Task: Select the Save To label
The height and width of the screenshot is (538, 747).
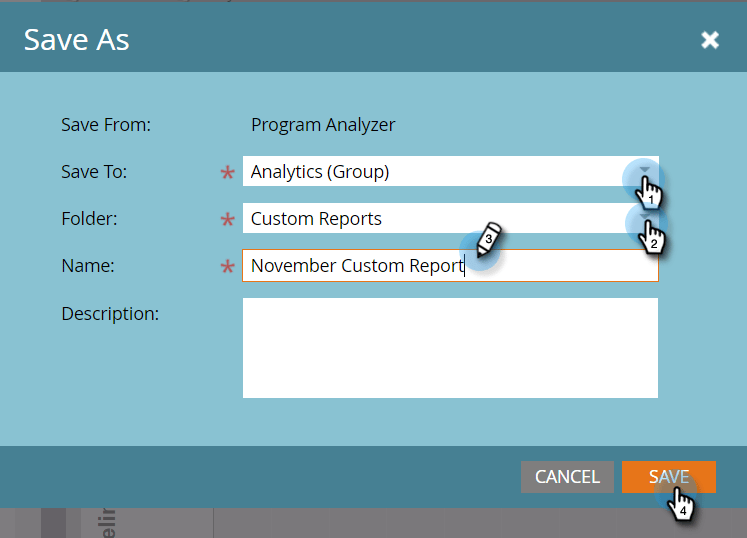Action: (94, 171)
